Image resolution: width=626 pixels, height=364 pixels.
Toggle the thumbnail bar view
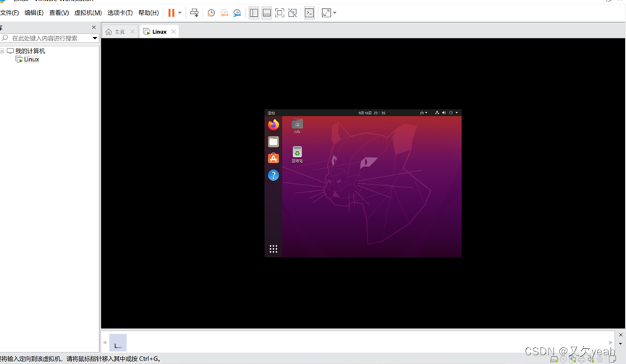tap(267, 13)
